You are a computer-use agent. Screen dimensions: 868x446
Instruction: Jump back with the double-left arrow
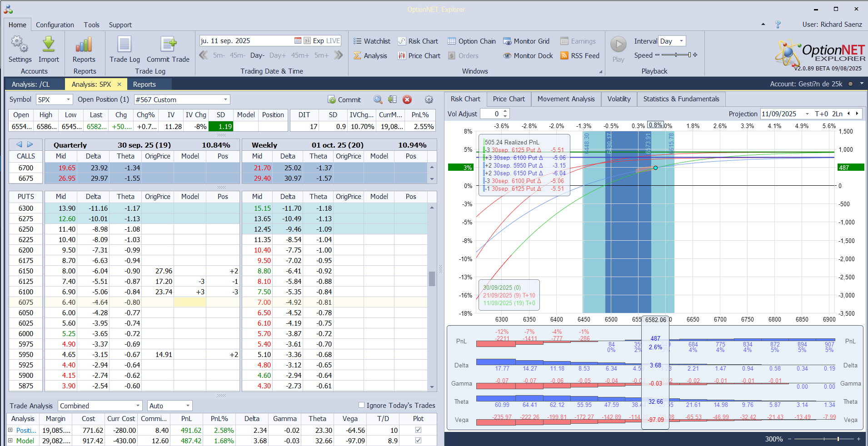click(204, 55)
